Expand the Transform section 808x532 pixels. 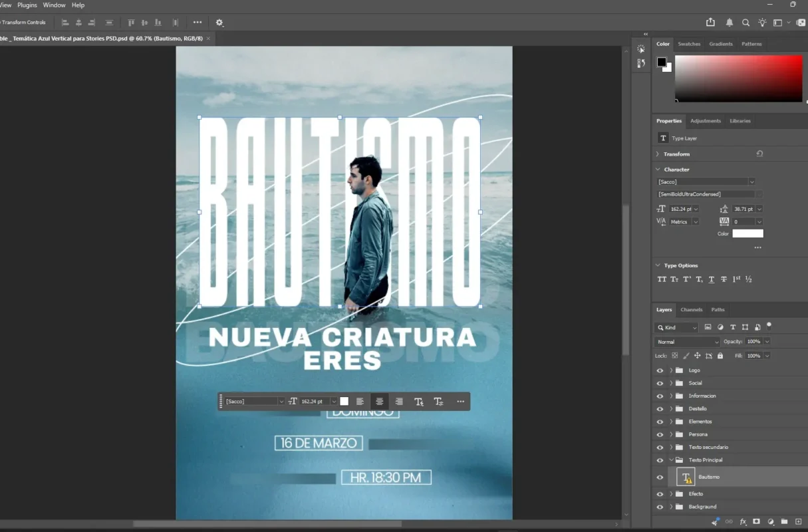(x=658, y=154)
